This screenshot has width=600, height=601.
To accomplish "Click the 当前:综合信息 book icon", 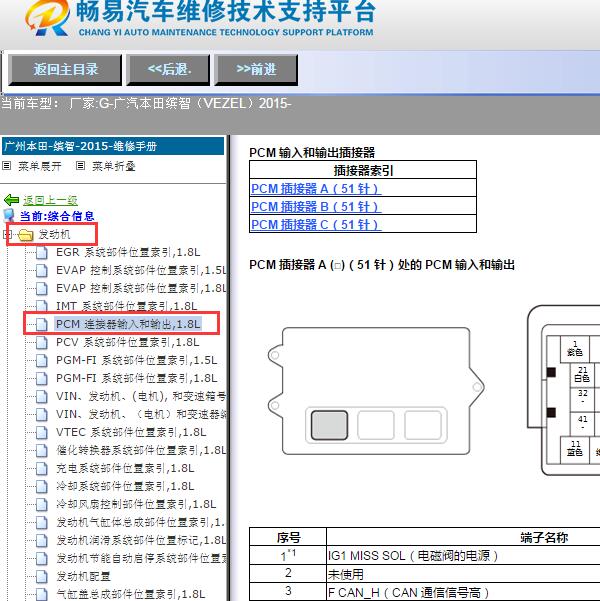I will tap(9, 216).
